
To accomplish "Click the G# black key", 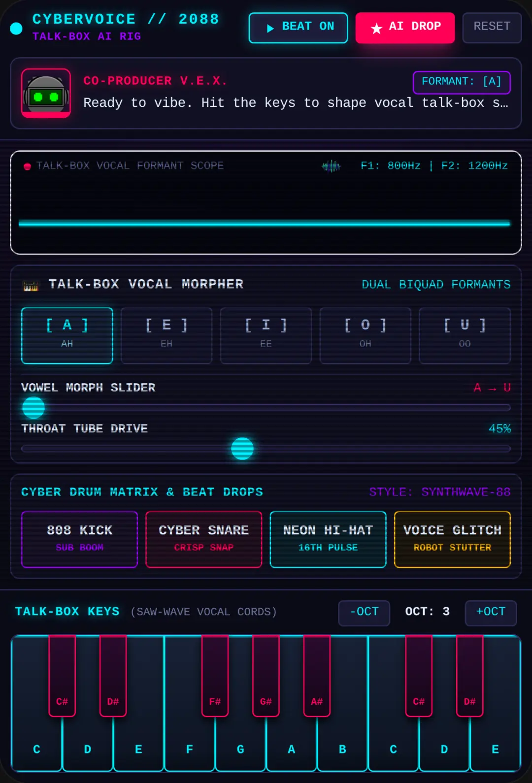I will tap(266, 676).
